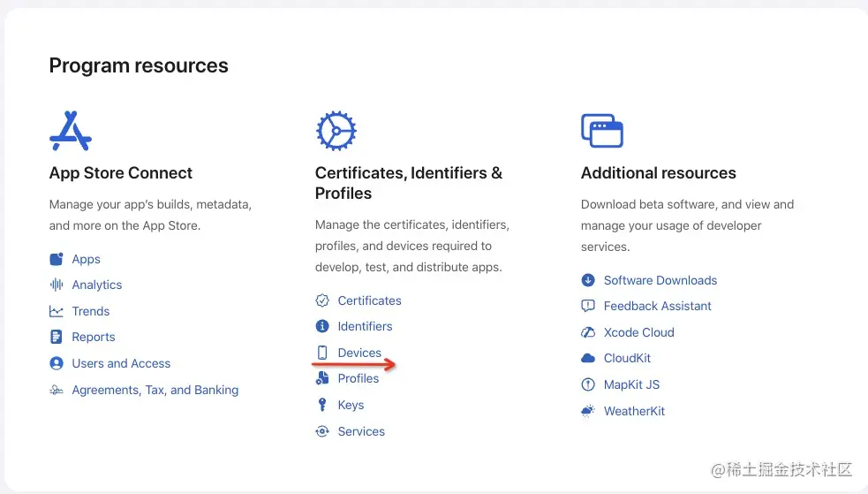Click the WeatherKit weather icon
Image resolution: width=868 pixels, height=494 pixels.
[x=588, y=411]
